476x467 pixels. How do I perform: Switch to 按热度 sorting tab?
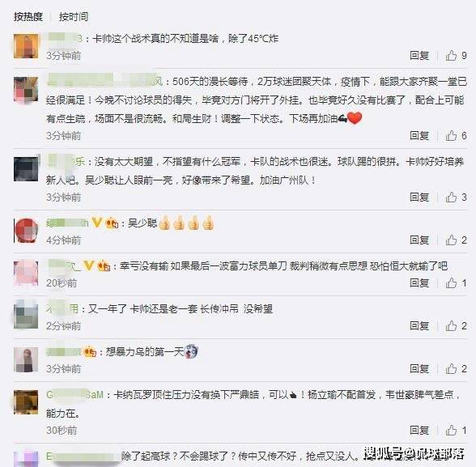28,17
